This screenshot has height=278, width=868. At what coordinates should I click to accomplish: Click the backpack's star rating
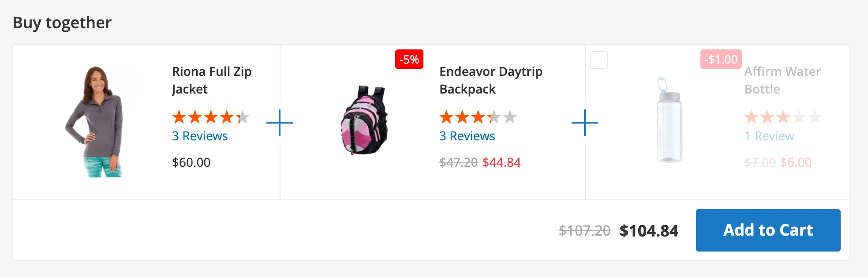(x=475, y=118)
